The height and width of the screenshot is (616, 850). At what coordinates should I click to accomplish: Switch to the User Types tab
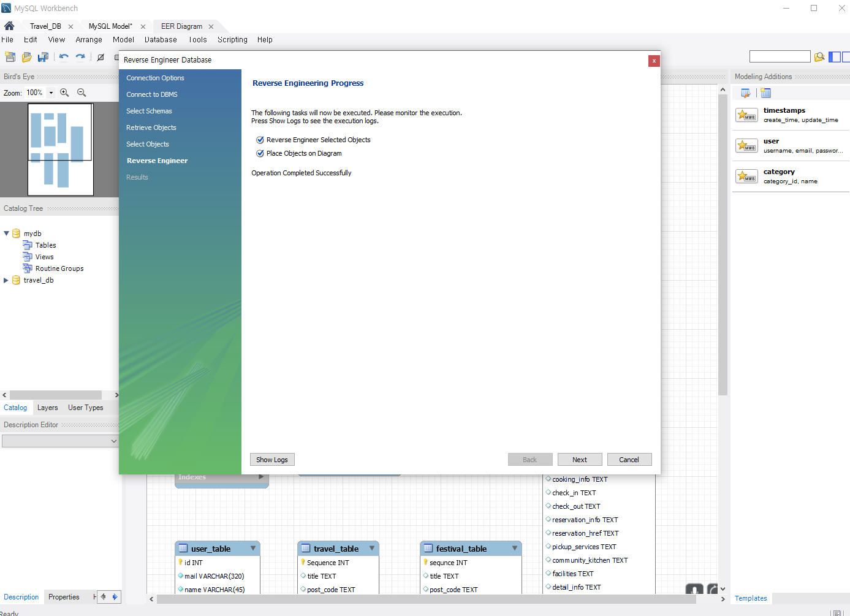[x=86, y=408]
